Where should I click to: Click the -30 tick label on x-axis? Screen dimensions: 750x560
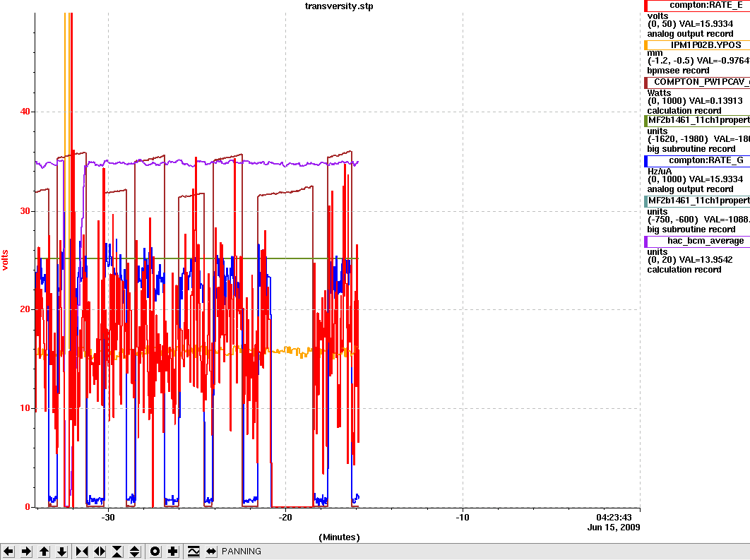coord(108,518)
